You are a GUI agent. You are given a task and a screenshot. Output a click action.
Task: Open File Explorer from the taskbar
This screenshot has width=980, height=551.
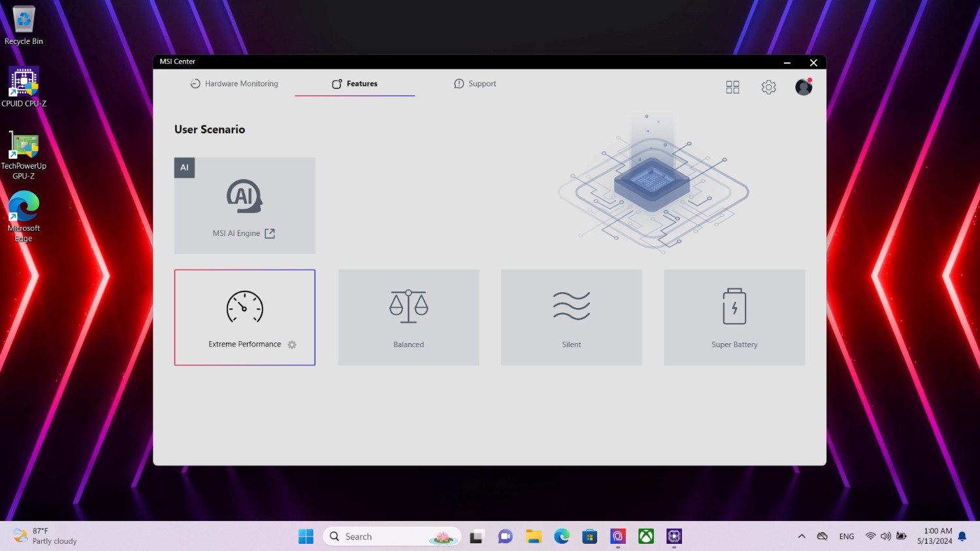tap(534, 537)
